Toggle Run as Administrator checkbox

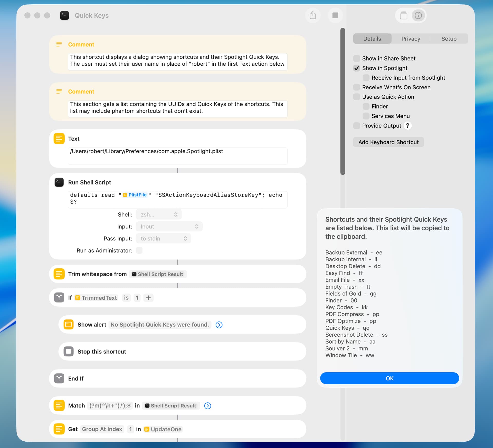tap(139, 250)
